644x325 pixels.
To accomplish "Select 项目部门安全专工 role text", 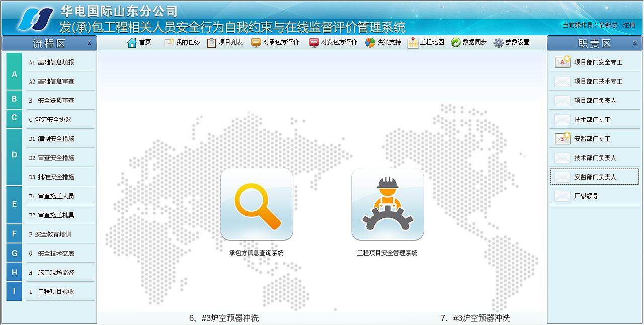I will (598, 62).
